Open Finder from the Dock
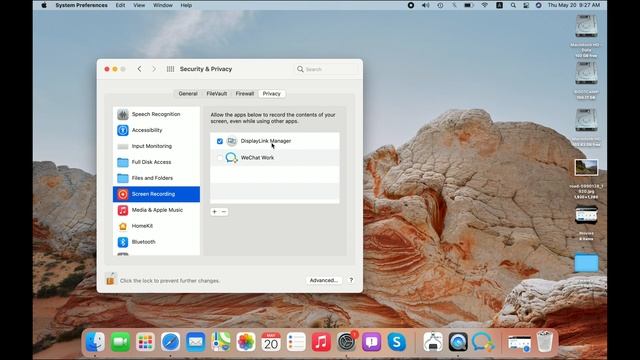This screenshot has width=640, height=360. (95, 341)
